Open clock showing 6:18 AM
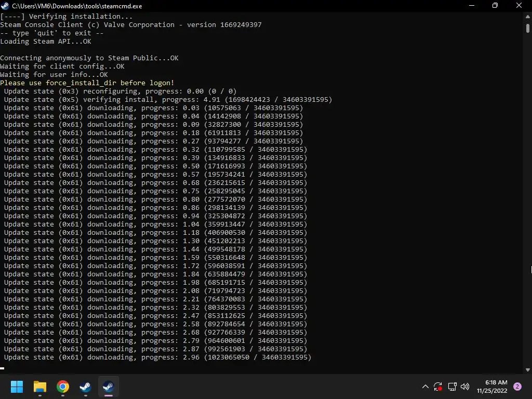Screen dimensions: 532x399 493,387
